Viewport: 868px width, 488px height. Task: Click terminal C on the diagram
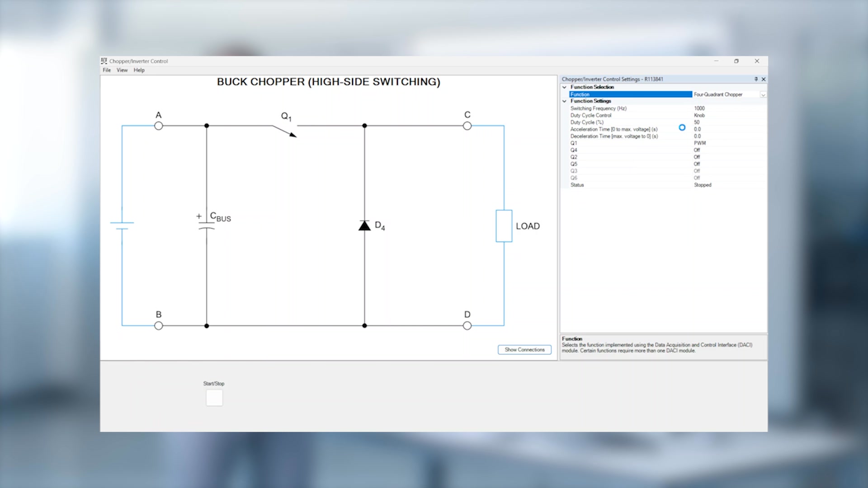467,126
